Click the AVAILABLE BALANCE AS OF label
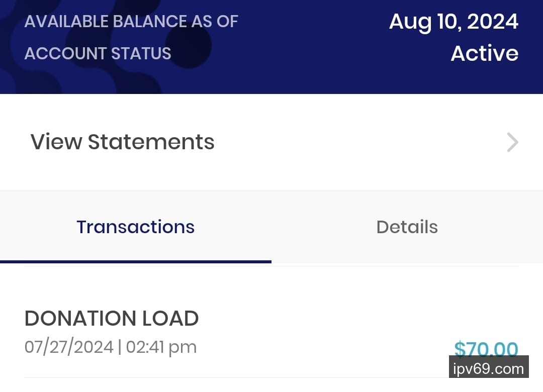This screenshot has height=392, width=543. coord(131,22)
